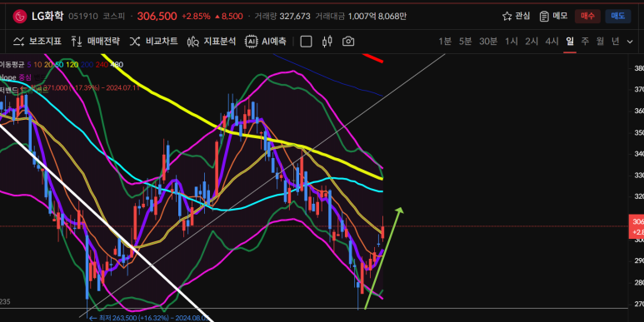Viewport: 644px width, 322px height.
Task: Select the 일 daily interval tab
Action: coord(570,41)
